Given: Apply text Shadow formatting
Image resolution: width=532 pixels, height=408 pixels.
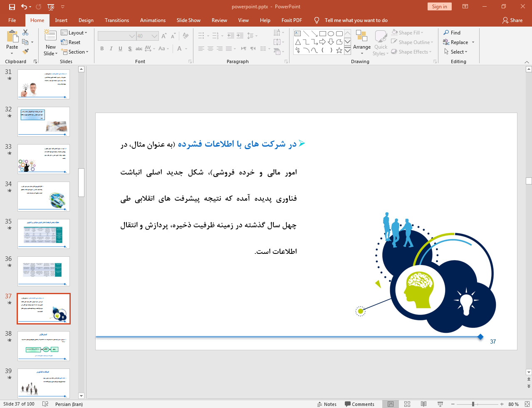Looking at the screenshot, I should [130, 49].
